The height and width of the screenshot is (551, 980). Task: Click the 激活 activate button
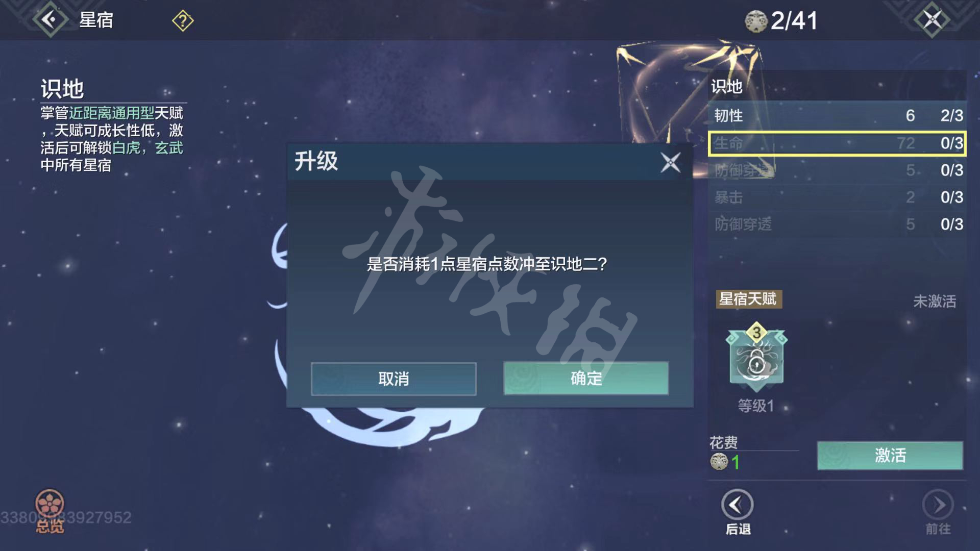coord(890,455)
